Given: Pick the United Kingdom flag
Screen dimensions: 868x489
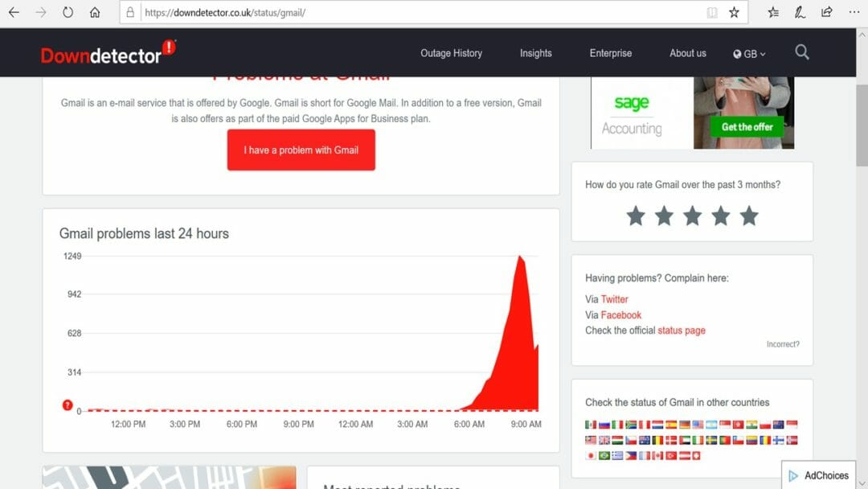Looking at the screenshot, I should (x=604, y=440).
